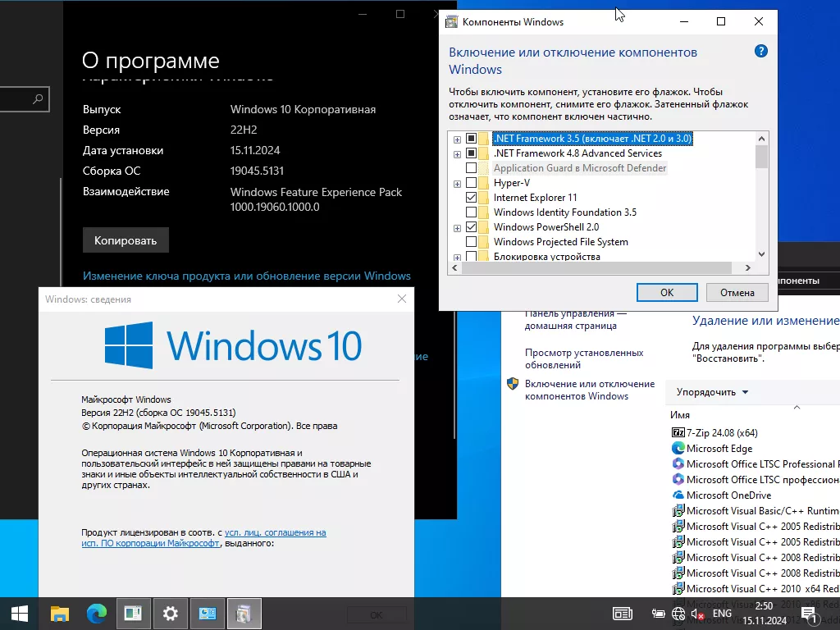Click the components list vertical scrollbar down arrow
Screen dimensions: 840x630
(x=761, y=254)
